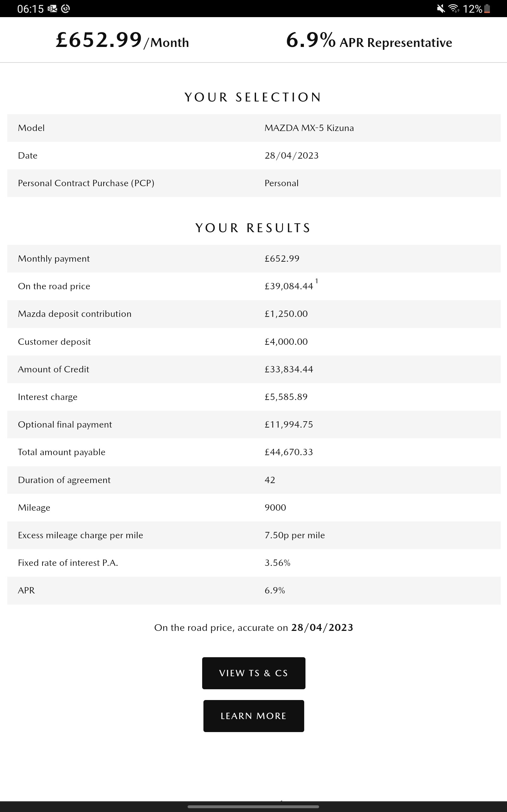This screenshot has width=507, height=812.
Task: Tap the circular sync notification icon
Action: pyautogui.click(x=66, y=9)
